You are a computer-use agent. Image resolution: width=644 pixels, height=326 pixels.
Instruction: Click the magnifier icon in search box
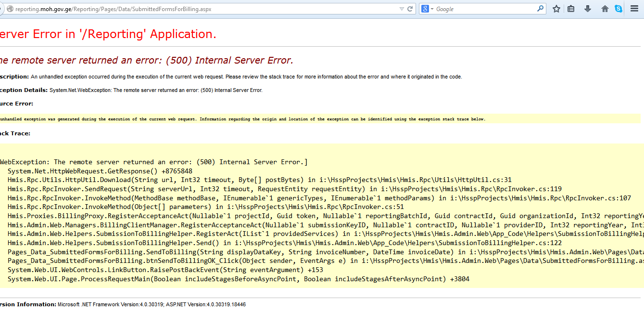(x=541, y=9)
